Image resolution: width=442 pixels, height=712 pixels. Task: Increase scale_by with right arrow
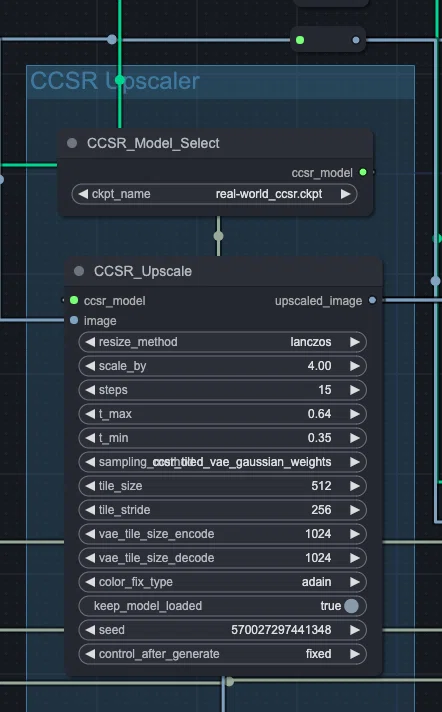[355, 366]
